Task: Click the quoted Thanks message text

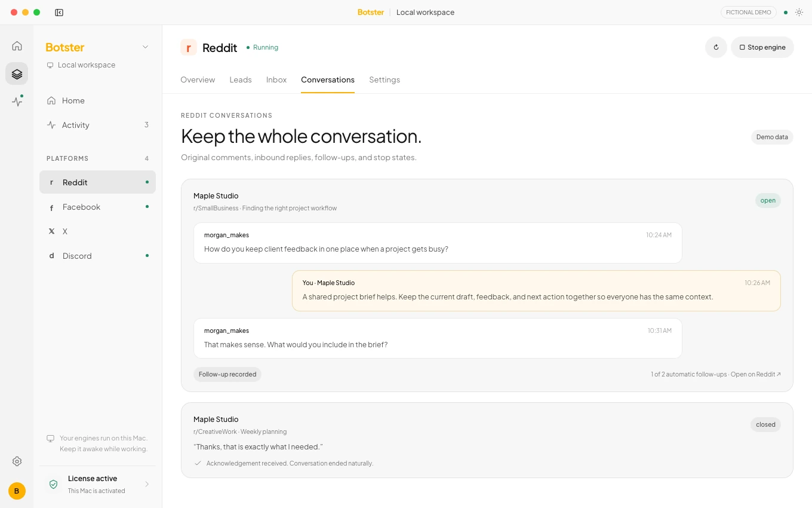Action: click(x=258, y=447)
